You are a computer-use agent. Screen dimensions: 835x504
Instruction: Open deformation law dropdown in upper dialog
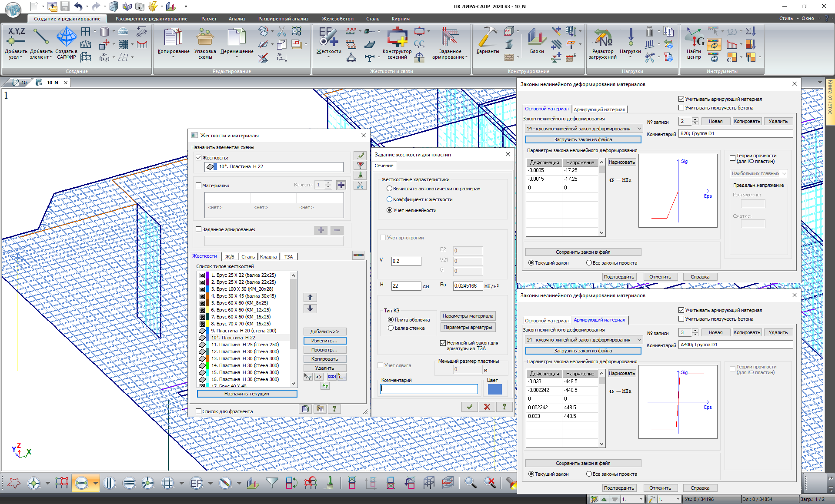click(584, 129)
